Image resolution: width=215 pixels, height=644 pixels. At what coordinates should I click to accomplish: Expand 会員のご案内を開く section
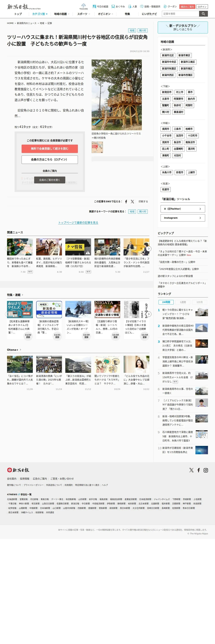pos(50,180)
